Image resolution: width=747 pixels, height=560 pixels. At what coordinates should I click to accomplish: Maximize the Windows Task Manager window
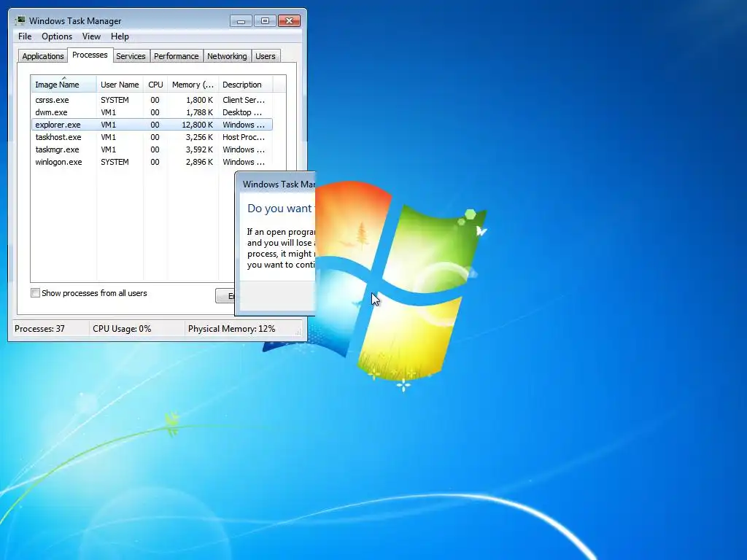pos(265,20)
